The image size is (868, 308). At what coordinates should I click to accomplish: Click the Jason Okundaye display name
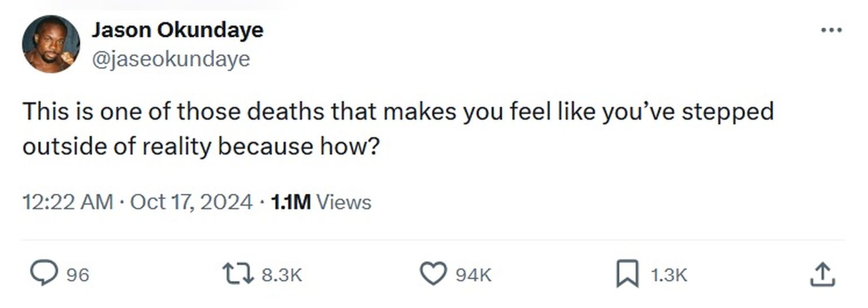[177, 30]
